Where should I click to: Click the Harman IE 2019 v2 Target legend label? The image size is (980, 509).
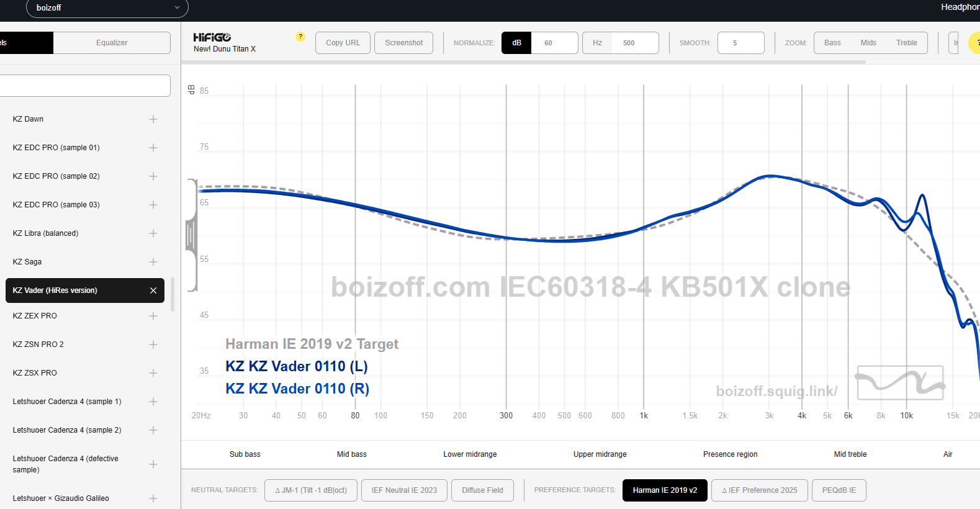312,344
